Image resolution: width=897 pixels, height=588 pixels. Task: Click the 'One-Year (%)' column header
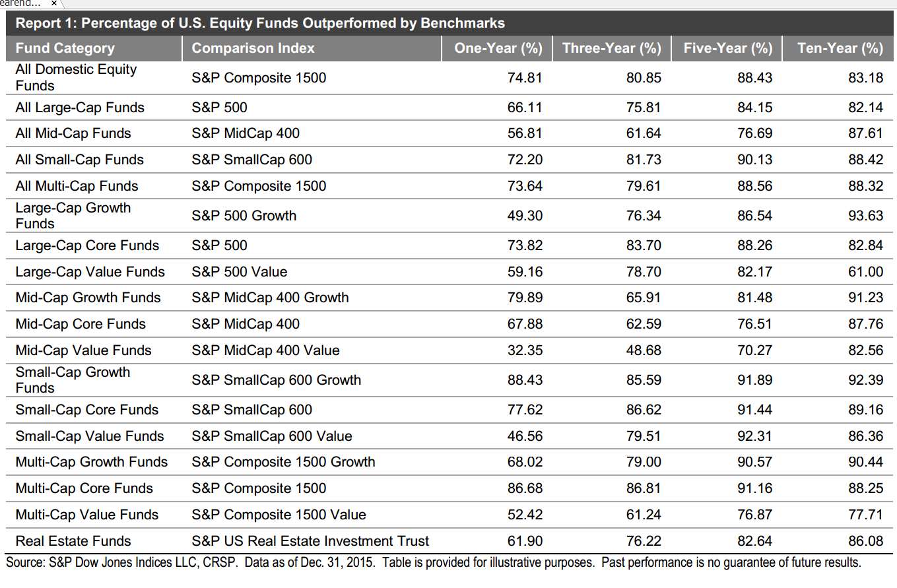click(x=498, y=48)
